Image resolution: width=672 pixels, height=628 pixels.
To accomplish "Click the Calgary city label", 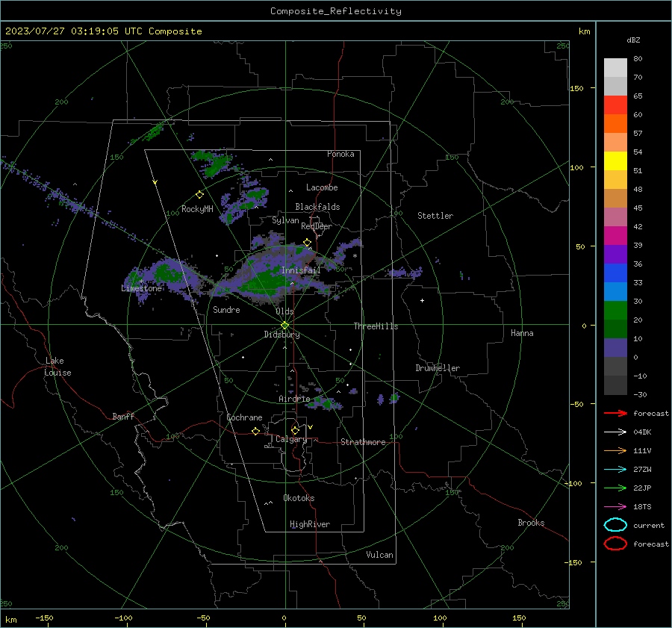I will click(291, 439).
